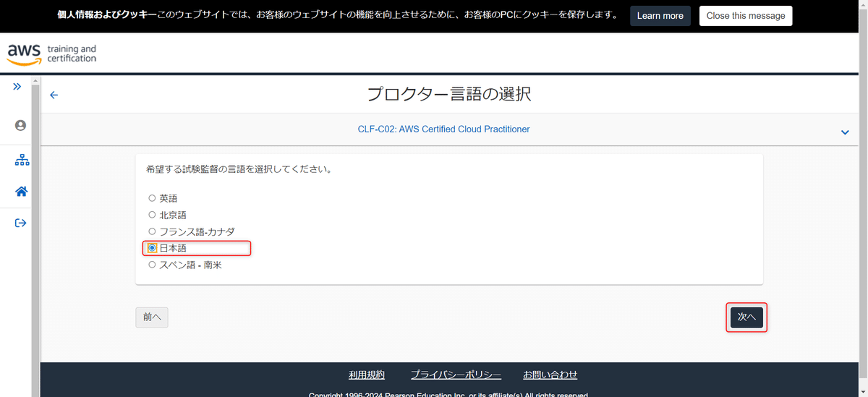Click the sign-out arrow icon in sidebar
Screen dimensions: 868x397
(21, 223)
